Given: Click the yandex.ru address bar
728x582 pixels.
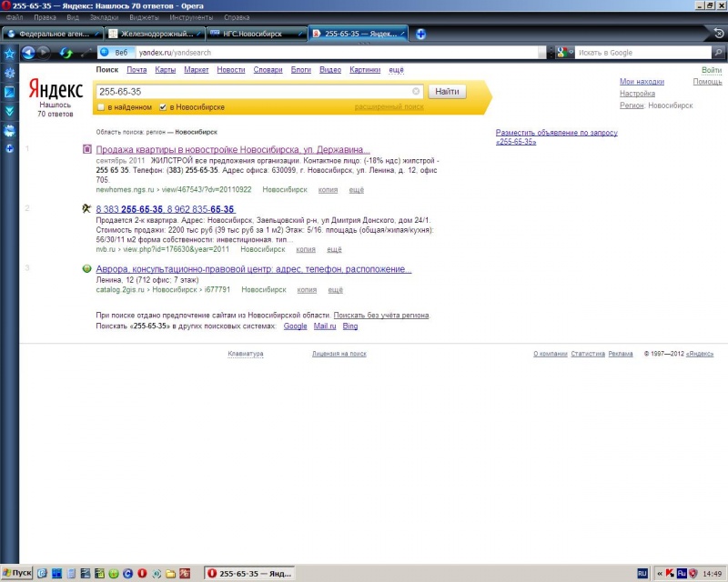Looking at the screenshot, I should [337, 53].
